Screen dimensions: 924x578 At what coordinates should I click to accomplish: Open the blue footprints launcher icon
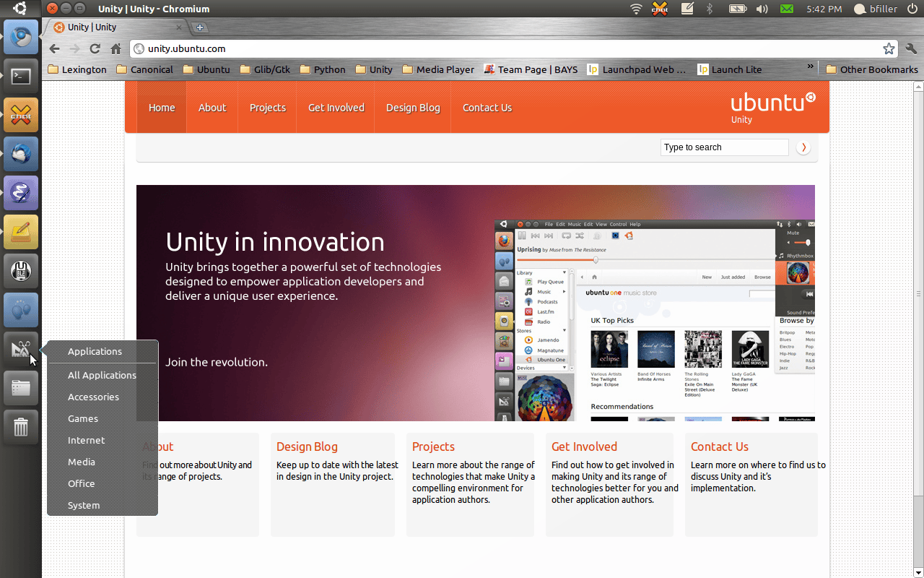(x=21, y=310)
